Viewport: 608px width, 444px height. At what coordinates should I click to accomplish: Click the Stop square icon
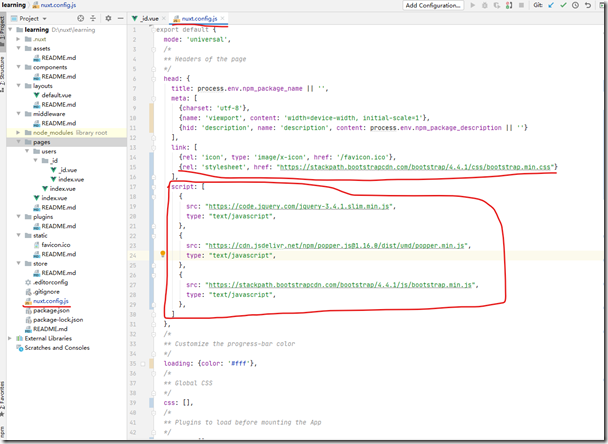click(x=522, y=5)
